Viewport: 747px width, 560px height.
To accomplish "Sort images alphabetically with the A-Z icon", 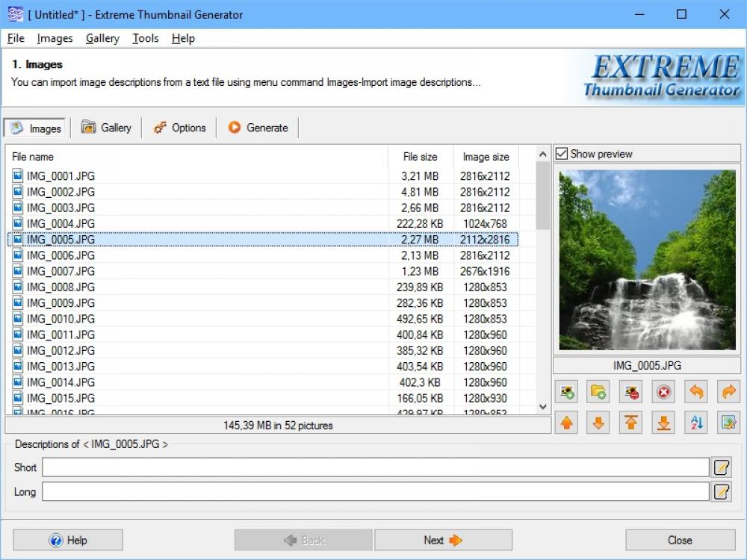I will coord(696,423).
